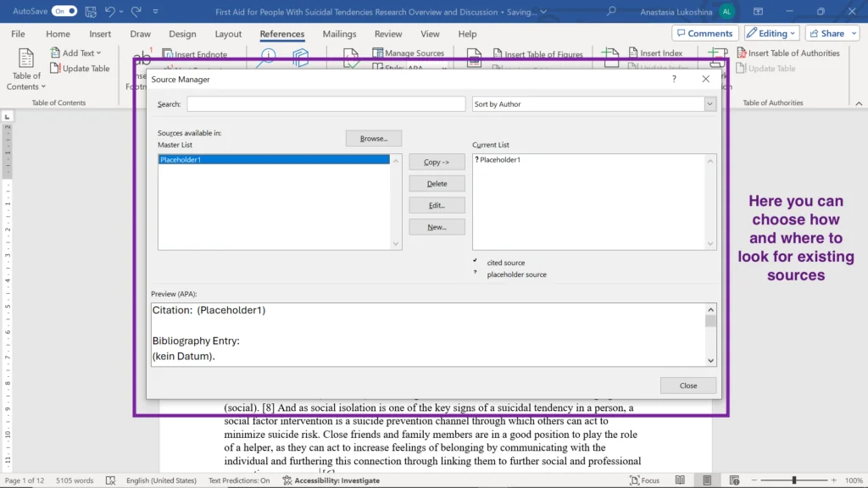Click the Copy -> button
This screenshot has height=488, width=868.
coord(437,162)
